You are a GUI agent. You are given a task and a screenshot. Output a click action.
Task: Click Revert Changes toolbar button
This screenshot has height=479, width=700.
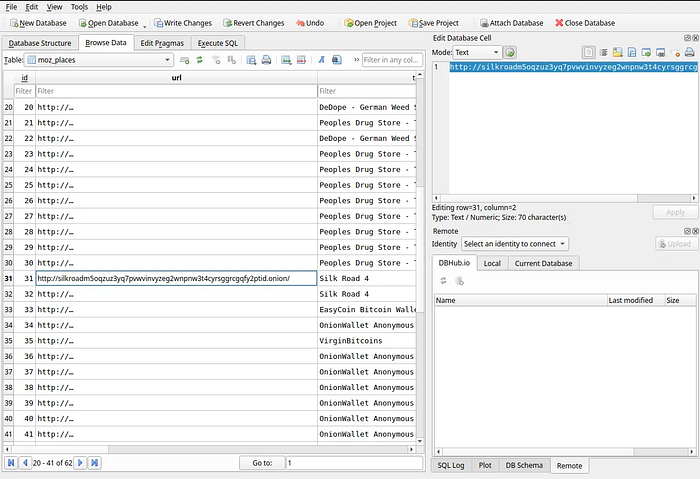(254, 23)
